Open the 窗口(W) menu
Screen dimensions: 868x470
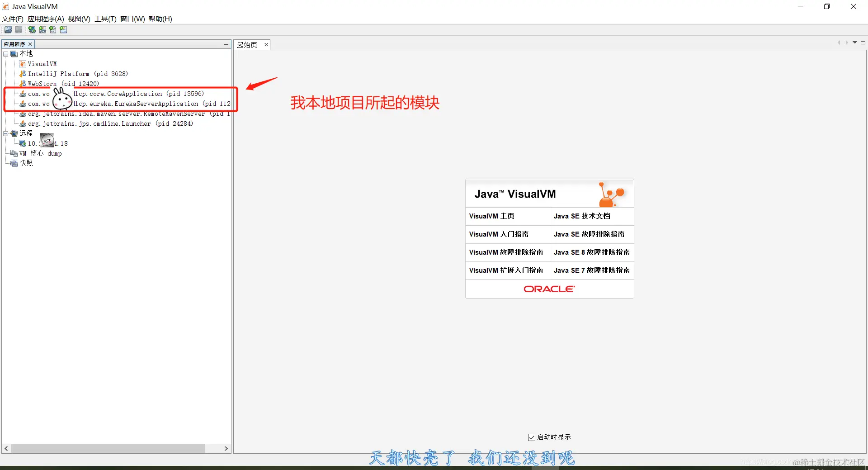pos(132,19)
